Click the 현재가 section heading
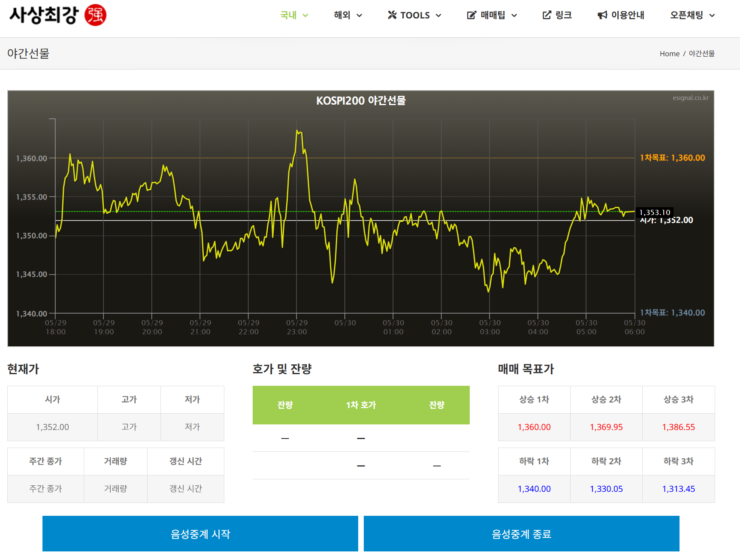The image size is (740, 560). click(23, 369)
